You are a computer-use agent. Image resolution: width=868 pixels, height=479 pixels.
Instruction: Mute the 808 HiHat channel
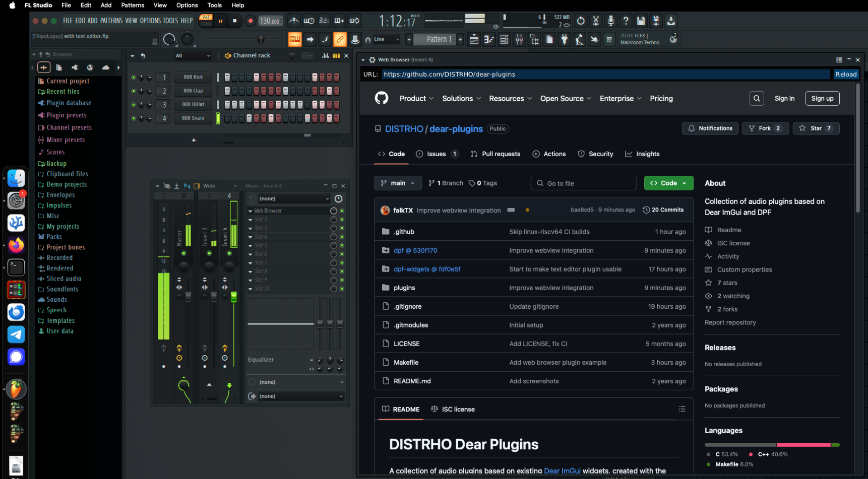point(133,105)
